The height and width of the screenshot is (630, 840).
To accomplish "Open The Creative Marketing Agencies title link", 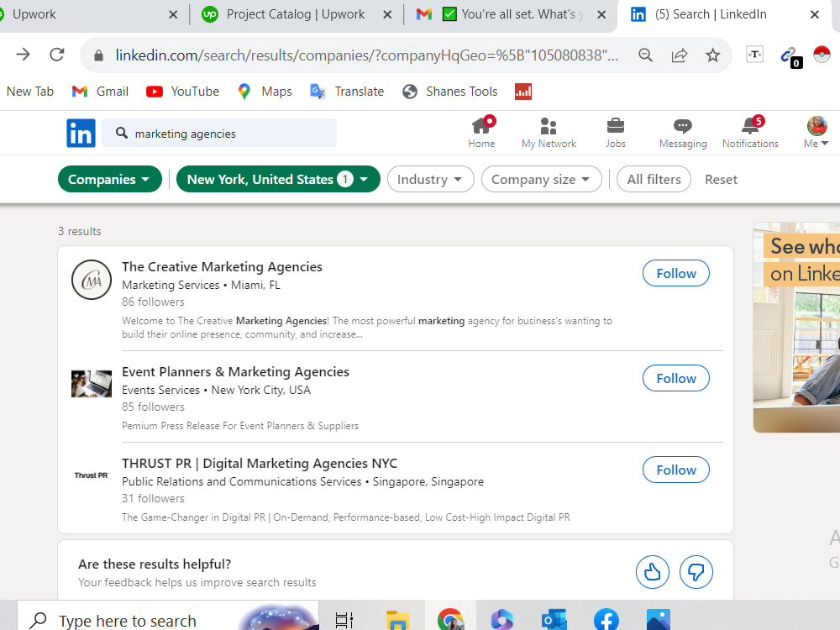I will tap(222, 267).
